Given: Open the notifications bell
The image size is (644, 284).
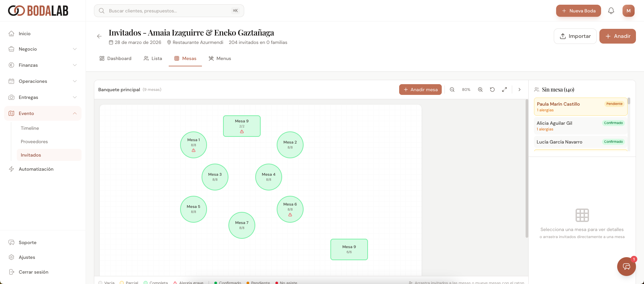Looking at the screenshot, I should coord(611,11).
